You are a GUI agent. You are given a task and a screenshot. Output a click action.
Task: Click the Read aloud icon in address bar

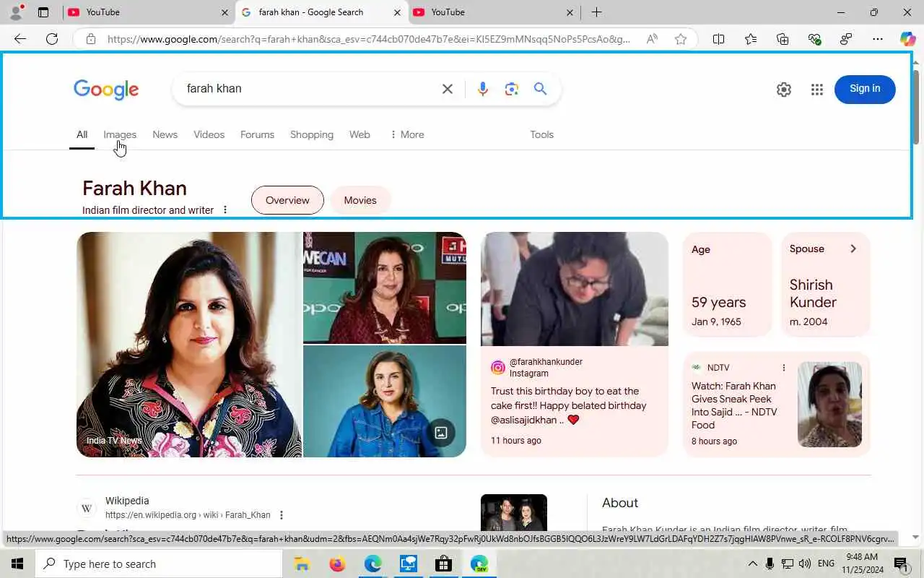click(x=652, y=39)
